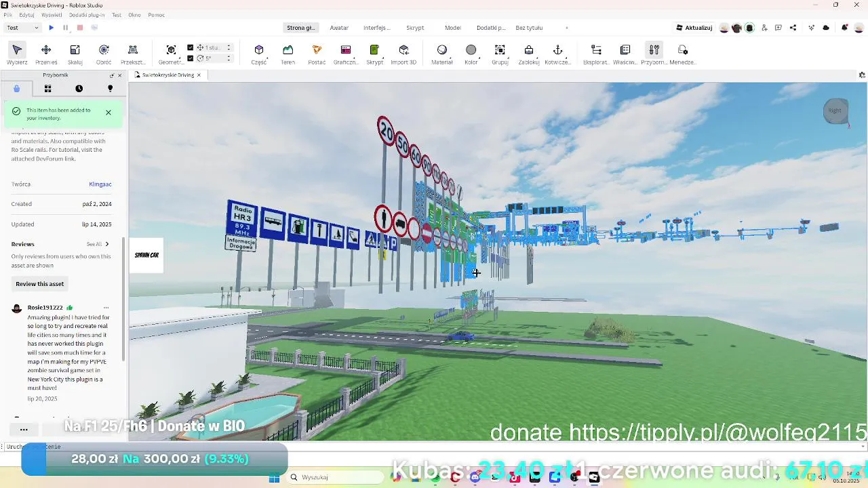Screen dimensions: 868x488
Task: Click the Aktualizuj button
Action: click(694, 28)
